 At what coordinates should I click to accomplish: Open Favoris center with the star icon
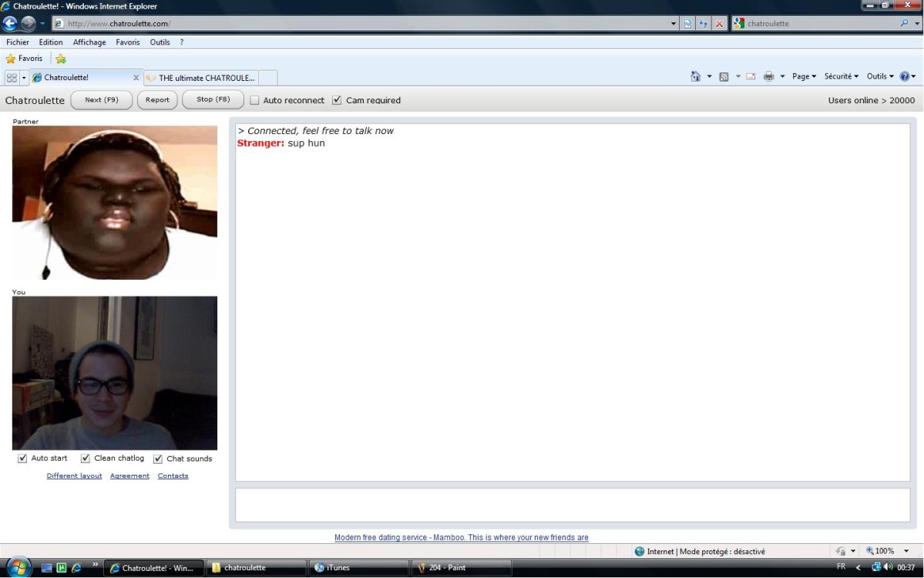click(11, 59)
